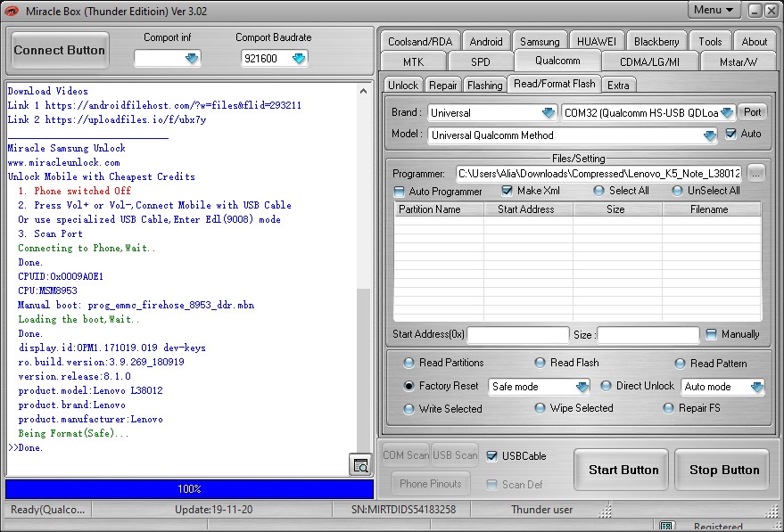Click the log search icon at bottom of log panel

click(x=360, y=465)
